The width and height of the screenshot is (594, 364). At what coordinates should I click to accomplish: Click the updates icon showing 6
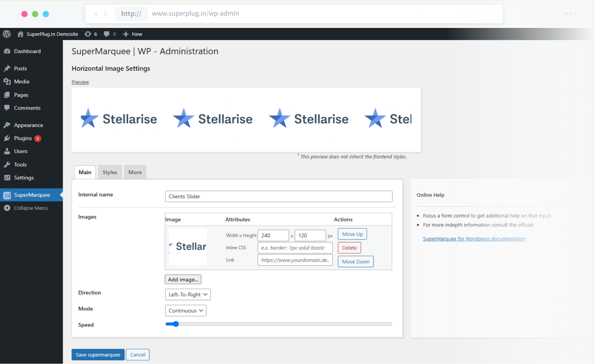tap(88, 34)
